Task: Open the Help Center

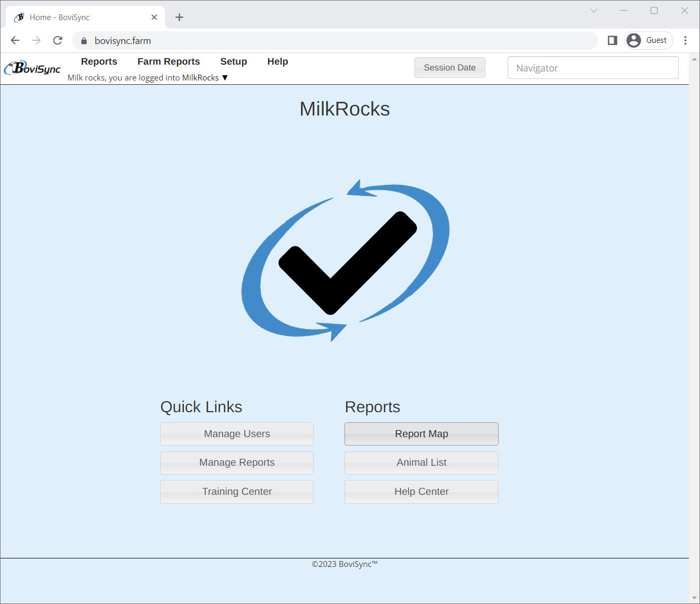Action: 421,492
